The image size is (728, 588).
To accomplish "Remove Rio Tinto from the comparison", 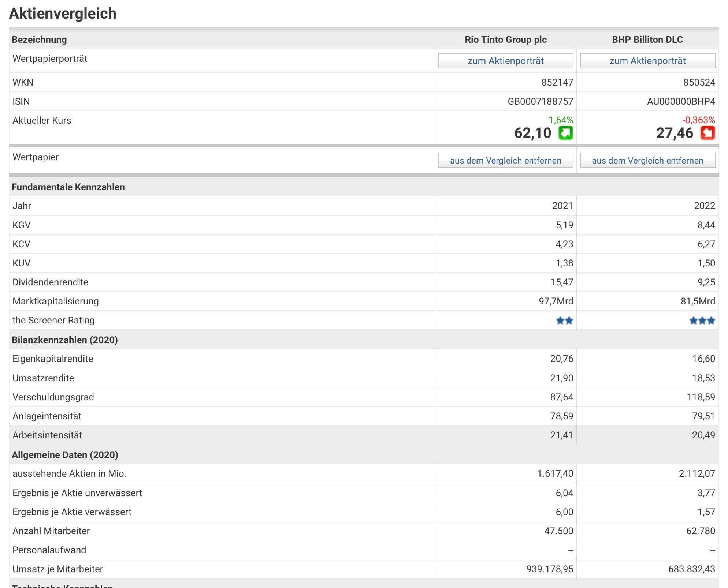I will coord(505,161).
